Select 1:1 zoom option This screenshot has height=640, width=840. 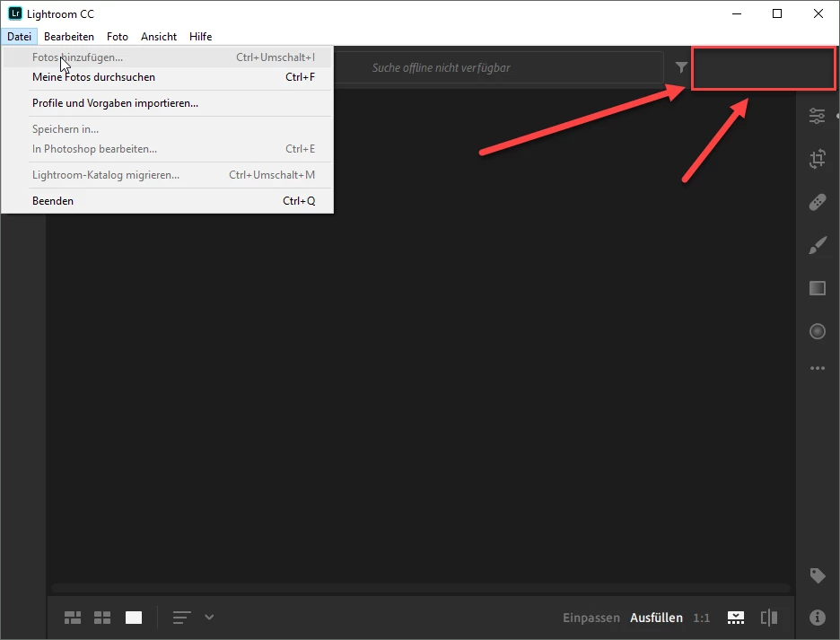click(701, 618)
